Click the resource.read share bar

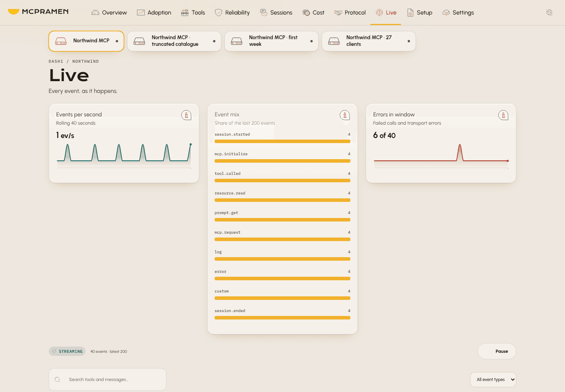point(282,200)
